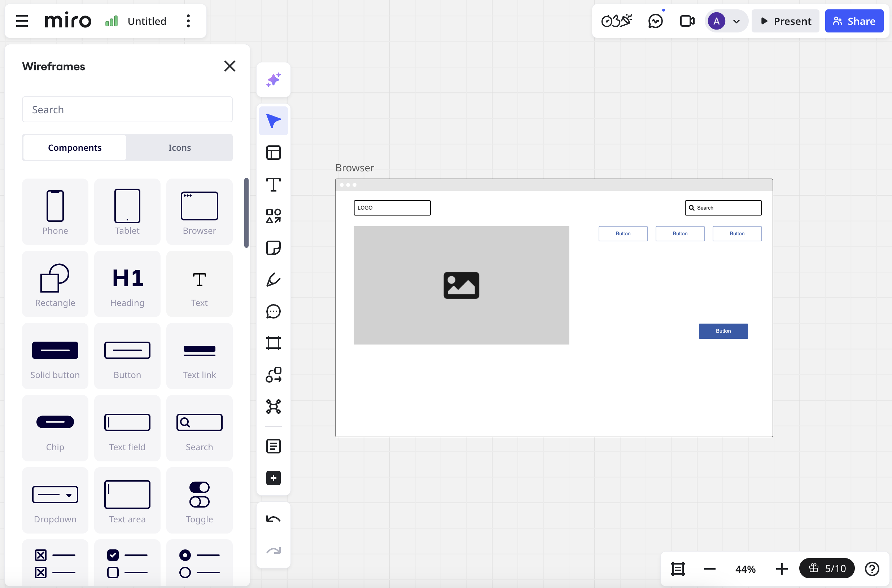Viewport: 892px width, 588px height.
Task: Start presentation with Present button
Action: (786, 21)
